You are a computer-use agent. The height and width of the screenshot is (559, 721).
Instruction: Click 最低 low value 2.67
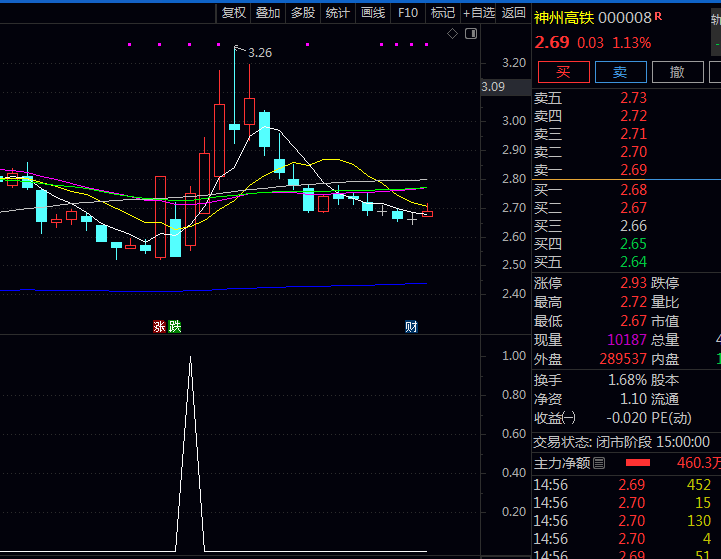[633, 321]
